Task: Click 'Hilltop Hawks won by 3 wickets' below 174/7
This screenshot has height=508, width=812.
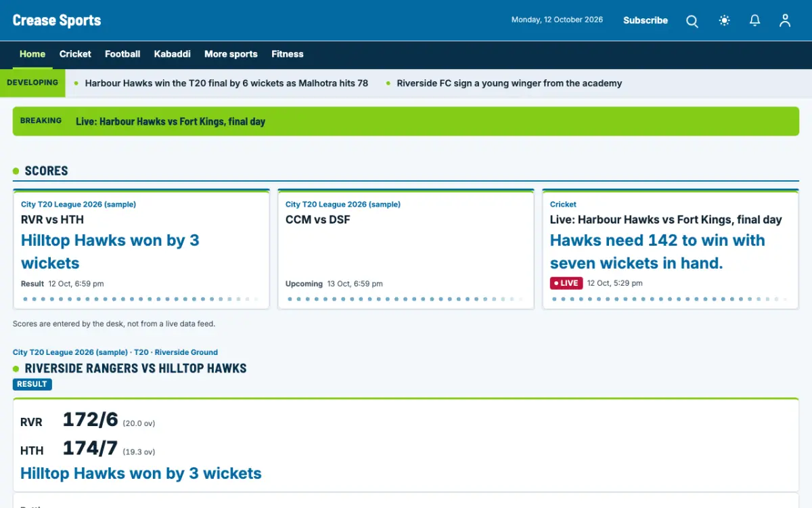Action: pos(141,473)
